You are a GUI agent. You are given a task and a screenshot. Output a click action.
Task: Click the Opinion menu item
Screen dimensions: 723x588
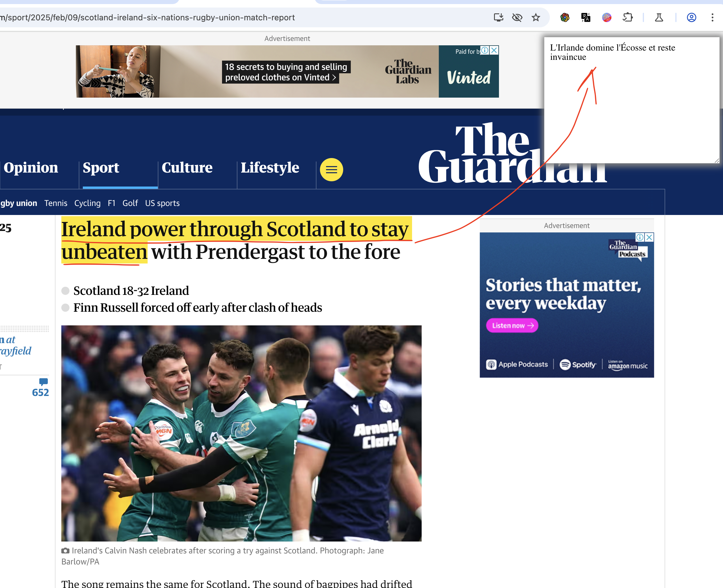(31, 168)
